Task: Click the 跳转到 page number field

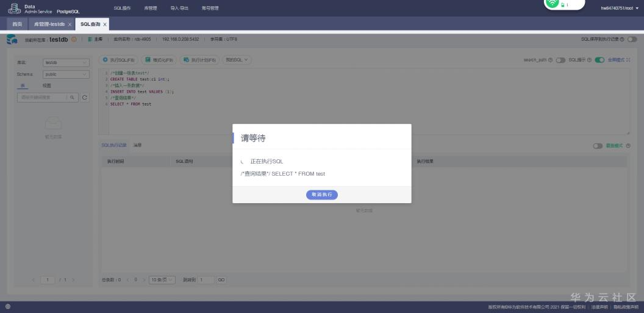Action: click(206, 280)
